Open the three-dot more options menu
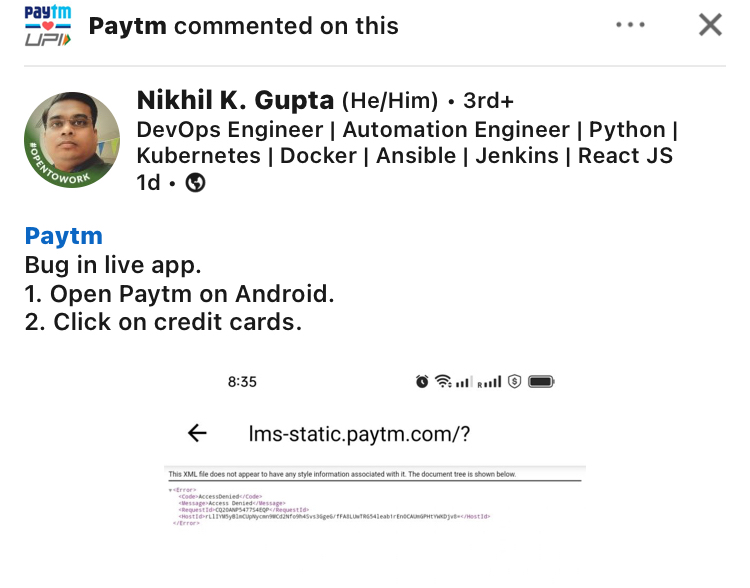 (x=631, y=25)
